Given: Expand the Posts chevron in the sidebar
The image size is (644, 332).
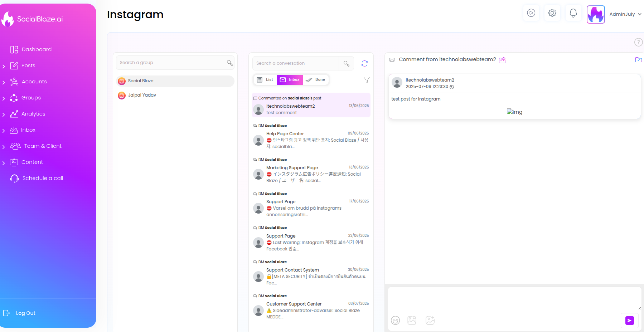Looking at the screenshot, I should (x=4, y=66).
